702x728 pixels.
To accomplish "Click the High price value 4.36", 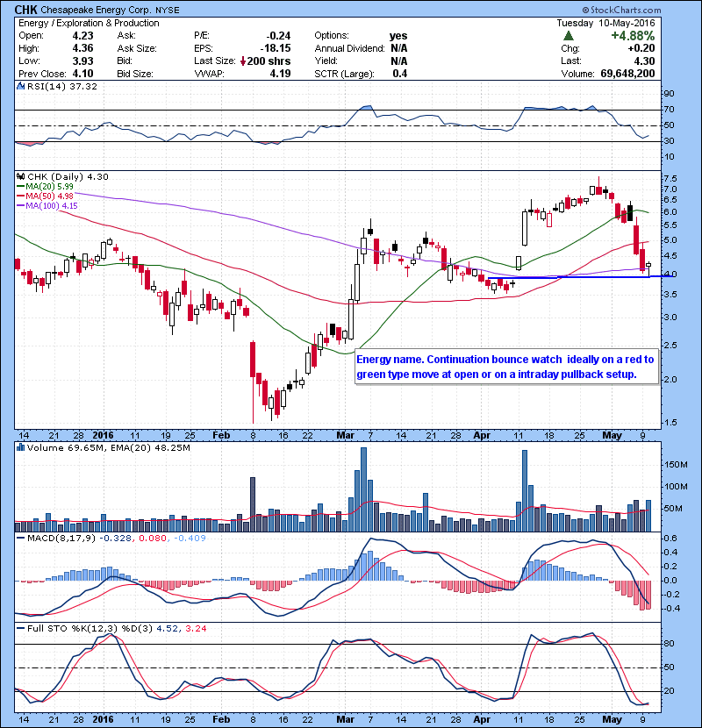I will (x=82, y=48).
